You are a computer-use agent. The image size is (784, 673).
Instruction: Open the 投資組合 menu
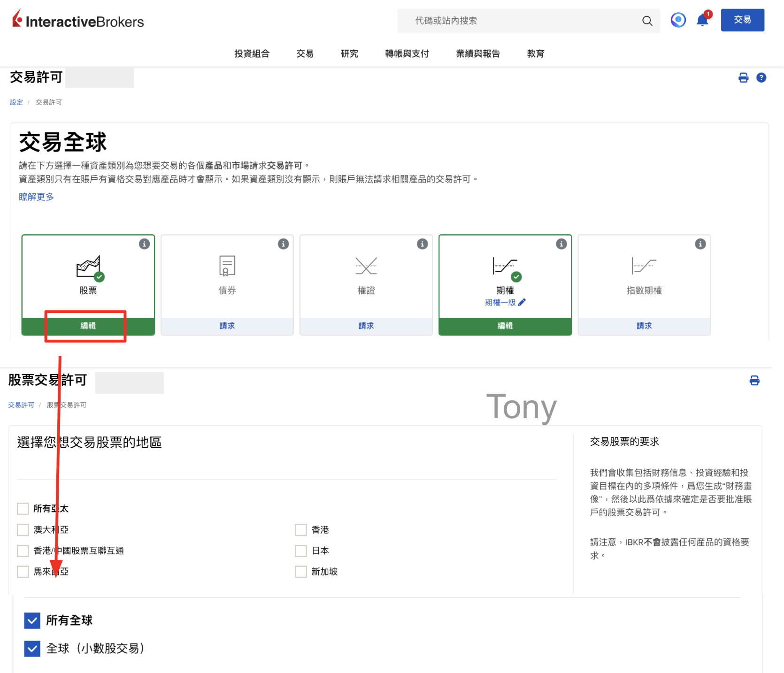(x=252, y=54)
